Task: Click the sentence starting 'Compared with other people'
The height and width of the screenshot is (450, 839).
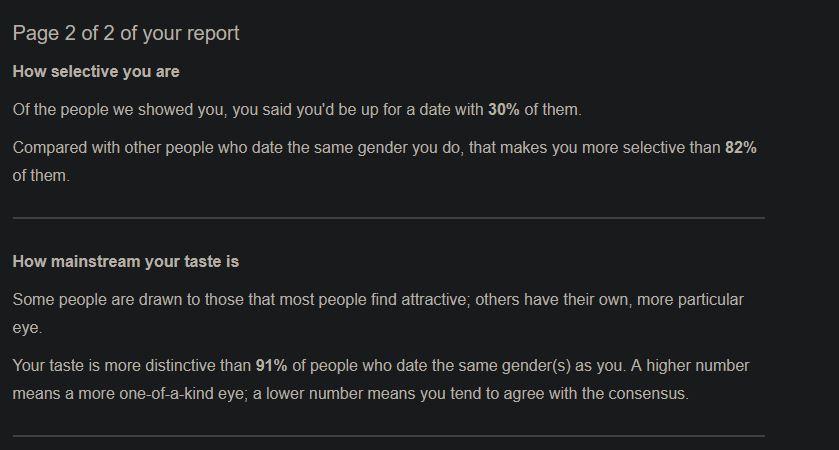Action: [385, 162]
